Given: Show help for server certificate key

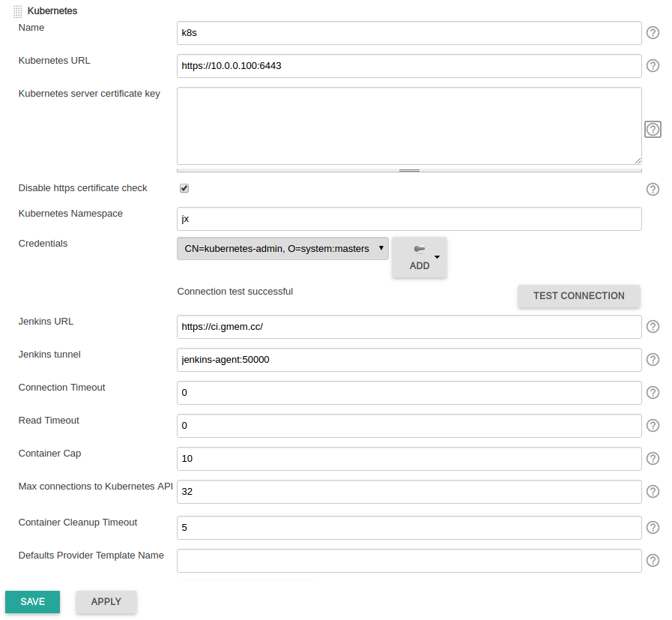Looking at the screenshot, I should click(653, 130).
